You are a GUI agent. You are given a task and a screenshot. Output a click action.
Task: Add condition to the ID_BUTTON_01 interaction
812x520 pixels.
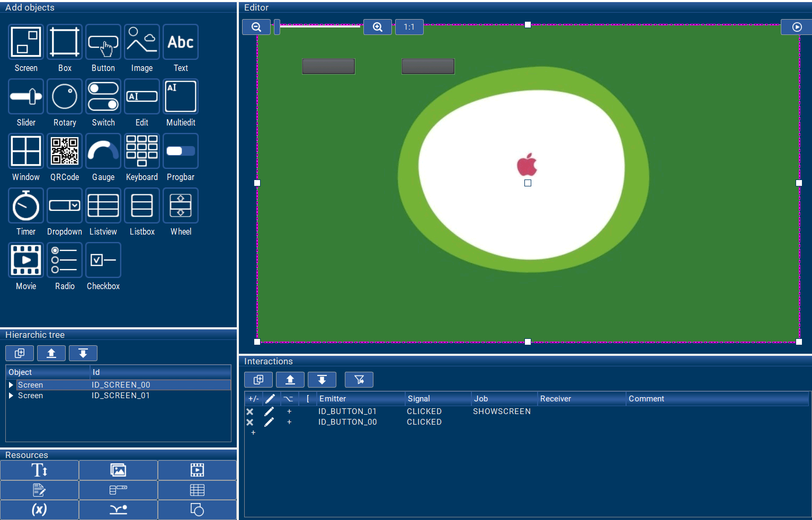(x=289, y=411)
